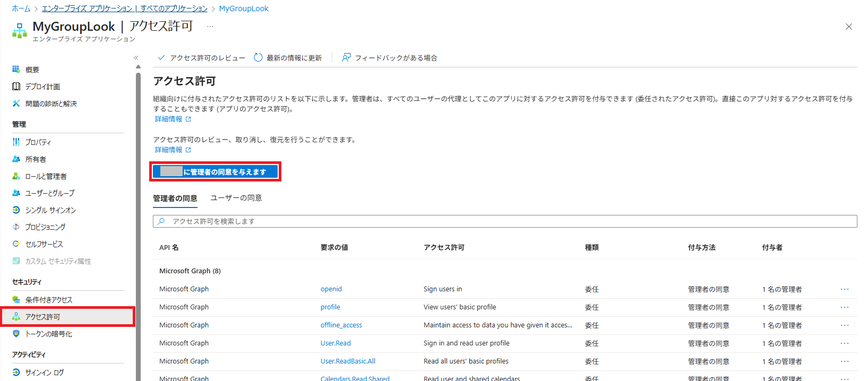Click the feedback person icon in toolbar
The height and width of the screenshot is (381, 868).
point(346,57)
